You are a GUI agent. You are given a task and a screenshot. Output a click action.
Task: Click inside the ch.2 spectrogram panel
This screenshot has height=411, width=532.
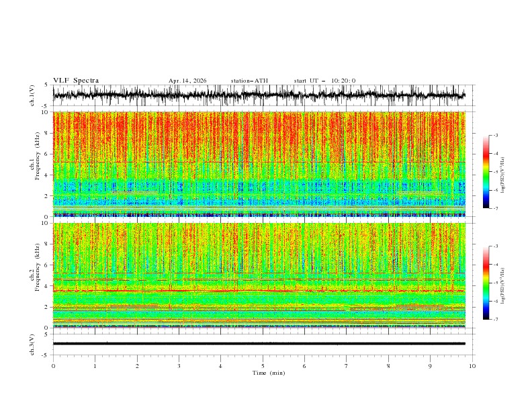click(259, 275)
